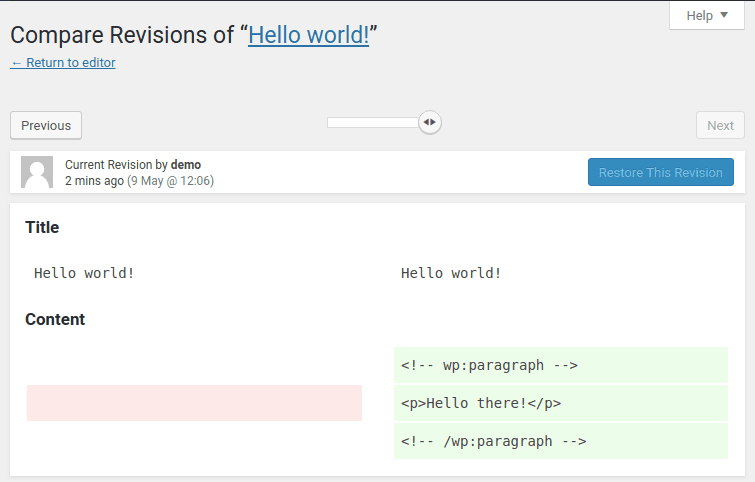Click the added closing /wp:paragraph comment line

[x=493, y=441]
